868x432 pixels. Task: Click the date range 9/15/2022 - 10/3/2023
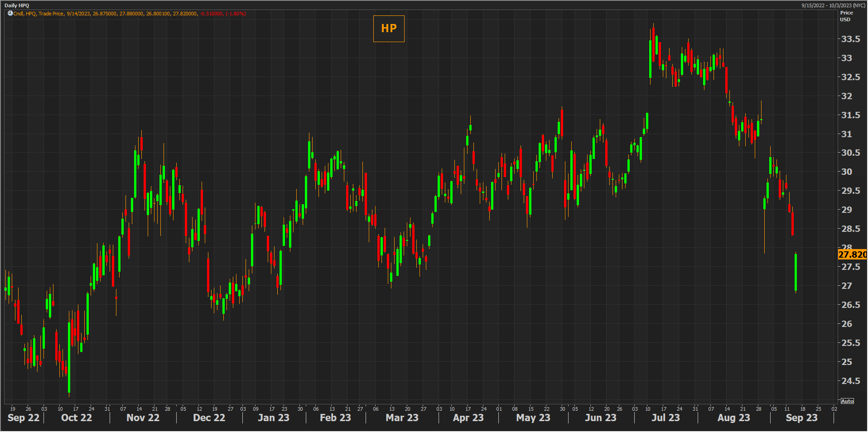tap(833, 5)
